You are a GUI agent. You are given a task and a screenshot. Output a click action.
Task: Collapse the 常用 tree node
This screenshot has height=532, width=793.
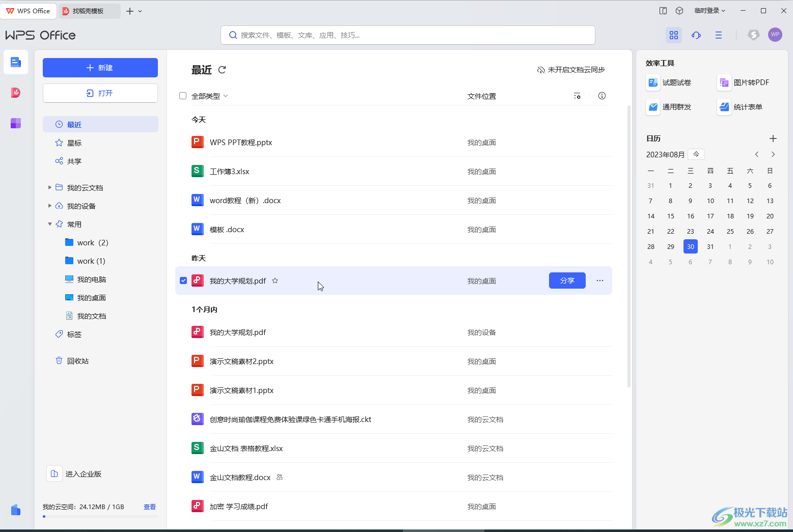tap(50, 224)
